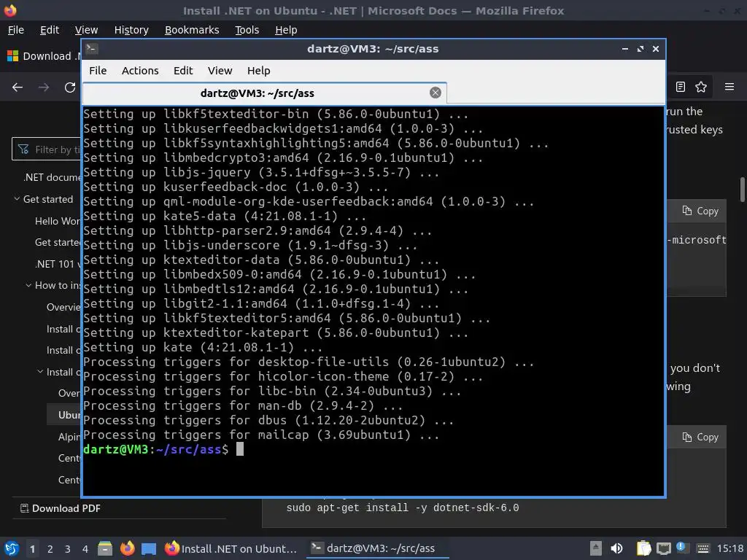Open update notifier tray icon
Image resolution: width=747 pixels, height=560 pixels.
coord(681,547)
